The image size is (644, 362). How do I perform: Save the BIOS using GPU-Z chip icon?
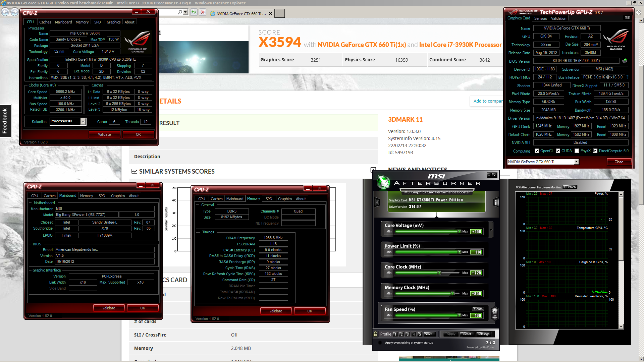(x=625, y=61)
